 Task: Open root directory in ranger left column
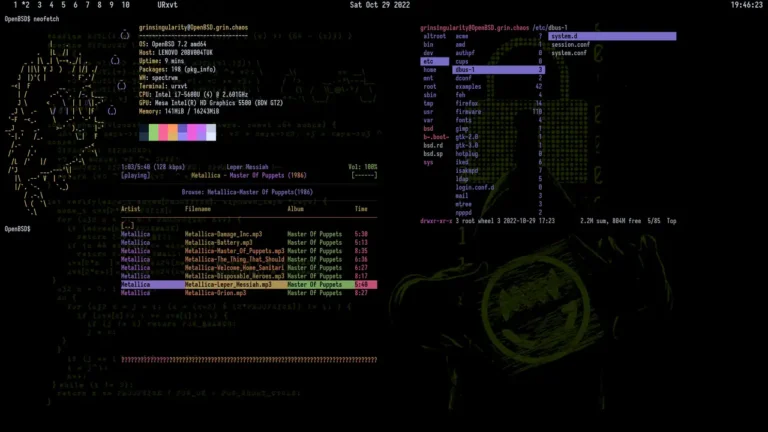click(430, 87)
